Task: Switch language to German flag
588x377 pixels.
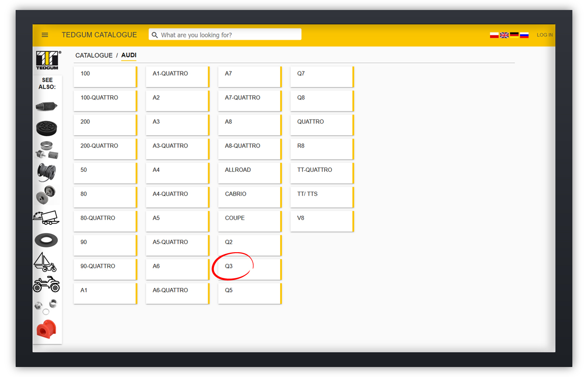Action: (514, 35)
